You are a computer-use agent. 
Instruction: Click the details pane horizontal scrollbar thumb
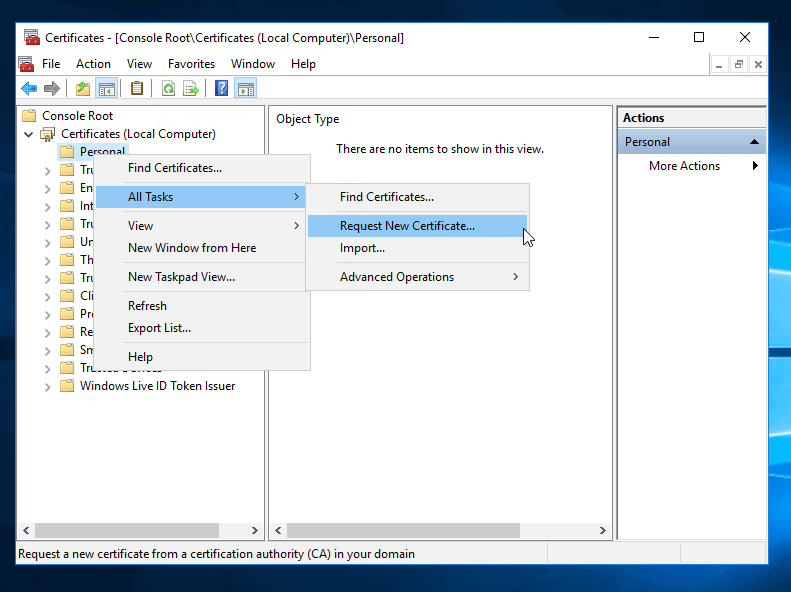tap(404, 530)
